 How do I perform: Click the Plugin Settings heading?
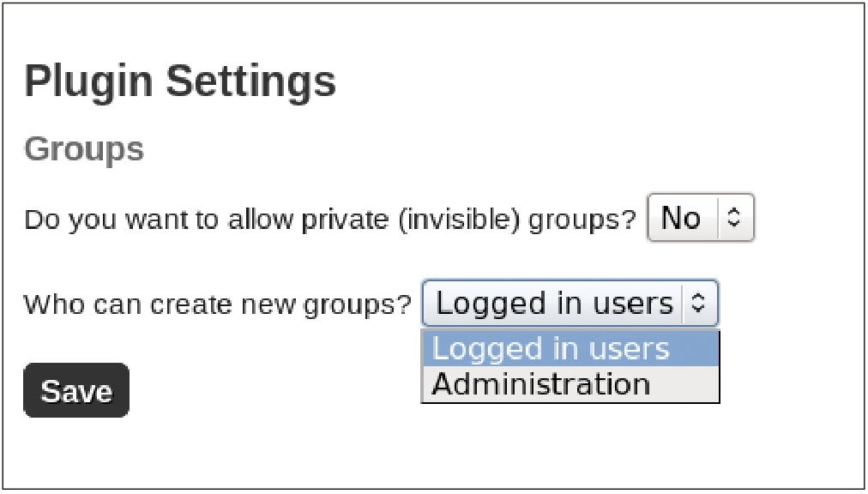tap(180, 81)
